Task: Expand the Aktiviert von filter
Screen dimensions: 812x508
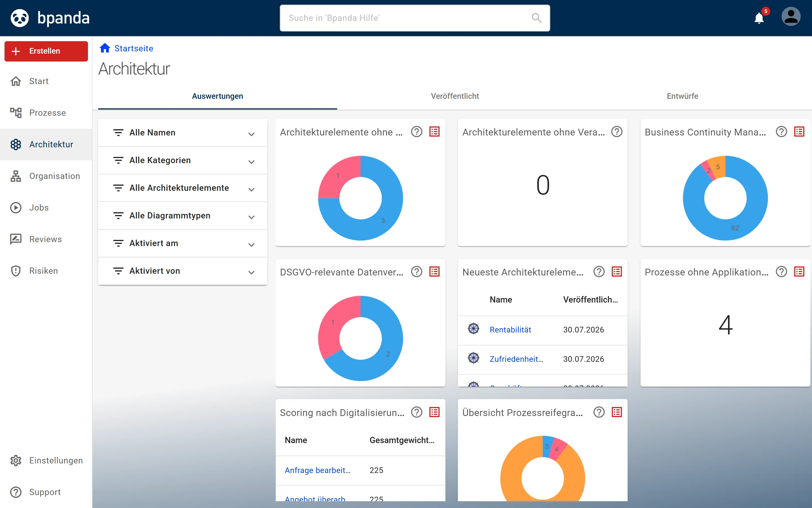Action: pos(182,271)
